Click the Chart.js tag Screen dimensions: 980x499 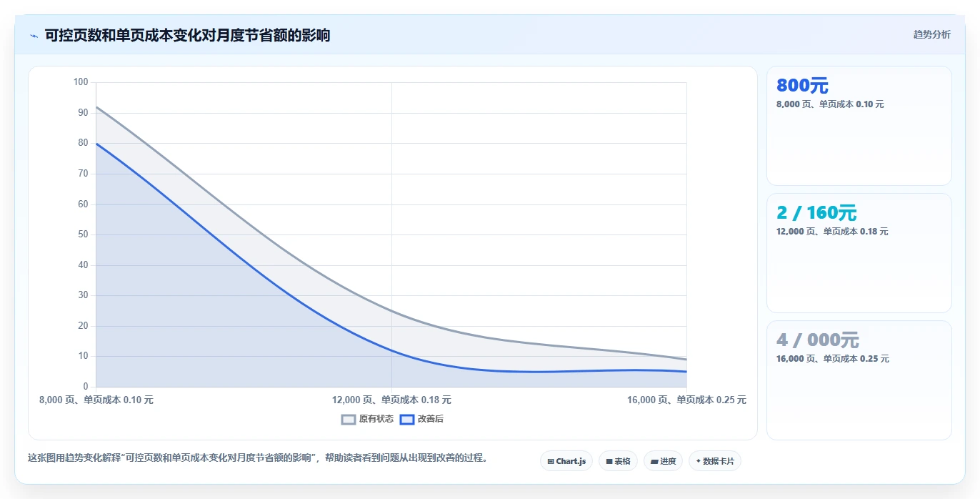tap(566, 461)
